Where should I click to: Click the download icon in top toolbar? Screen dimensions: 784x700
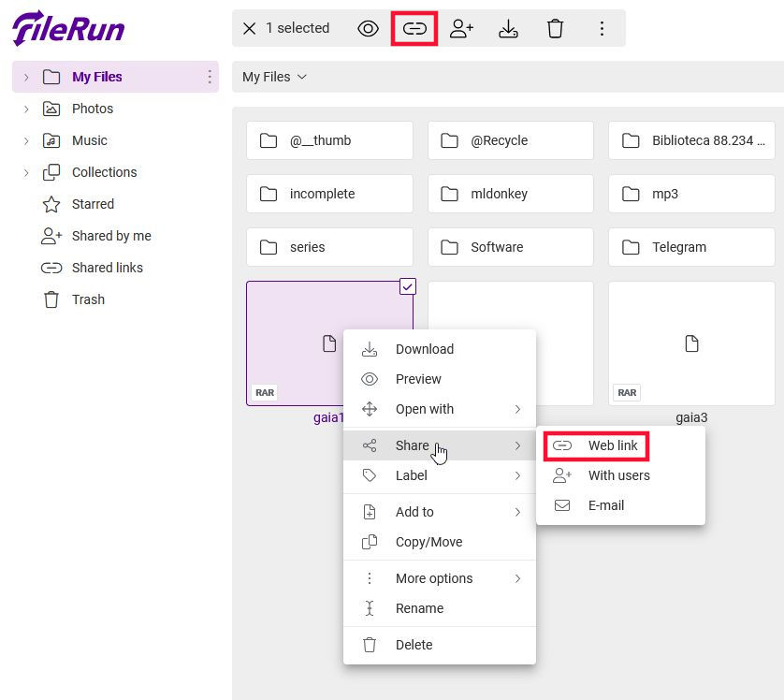508,29
